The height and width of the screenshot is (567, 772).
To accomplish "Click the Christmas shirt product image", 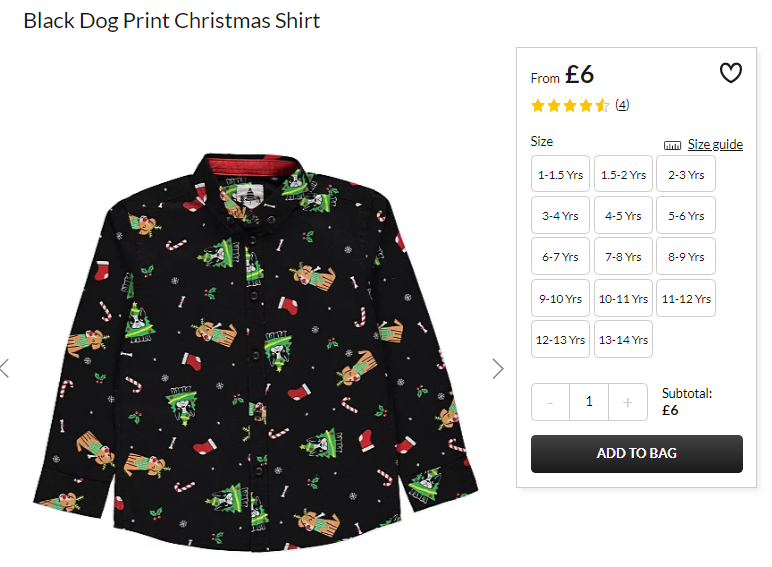I will 255,352.
